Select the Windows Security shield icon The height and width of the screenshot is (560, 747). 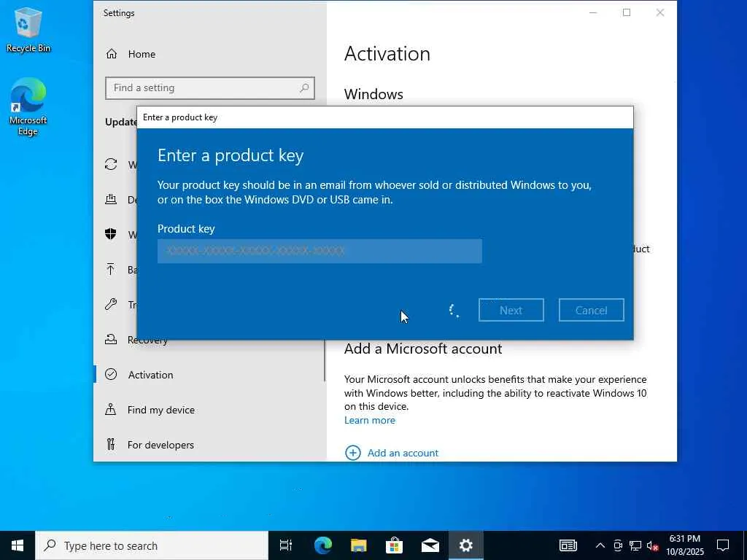pos(111,234)
